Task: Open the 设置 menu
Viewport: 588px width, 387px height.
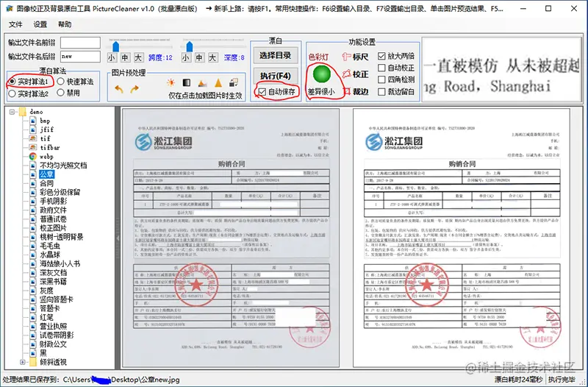Action: [40, 24]
